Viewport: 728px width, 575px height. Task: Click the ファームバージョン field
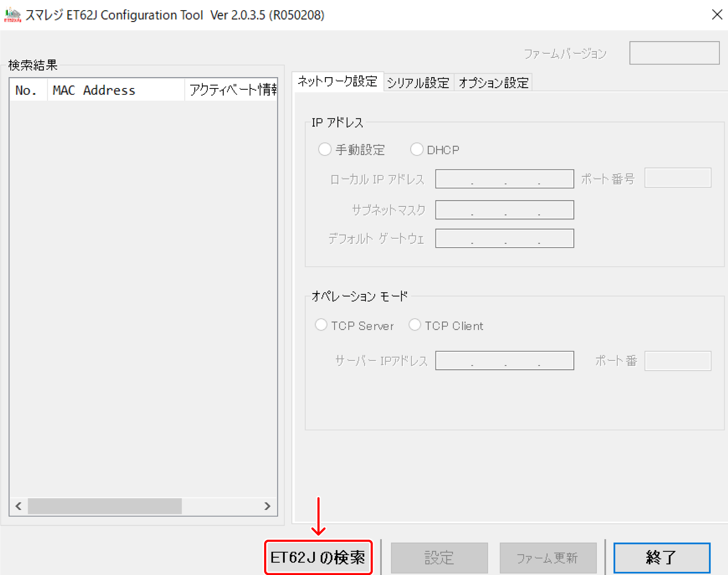click(674, 53)
